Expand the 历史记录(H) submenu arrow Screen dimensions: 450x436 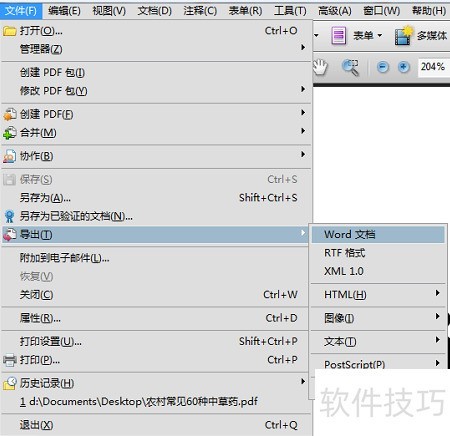click(303, 381)
